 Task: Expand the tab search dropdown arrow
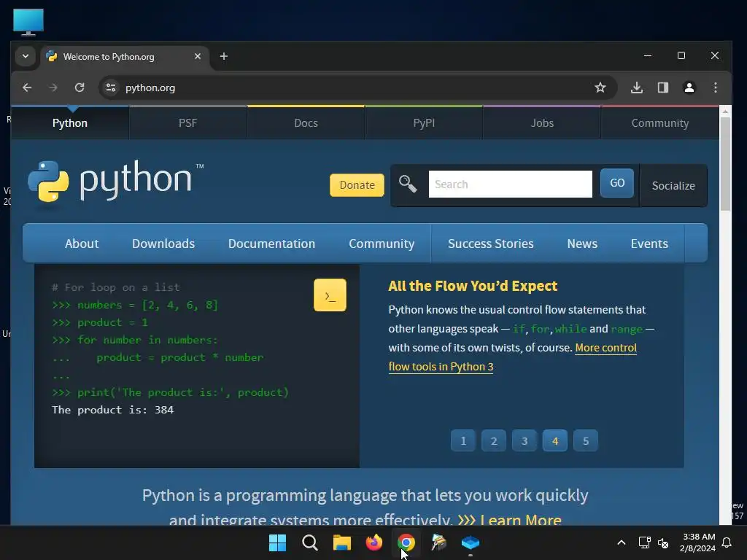coord(26,56)
